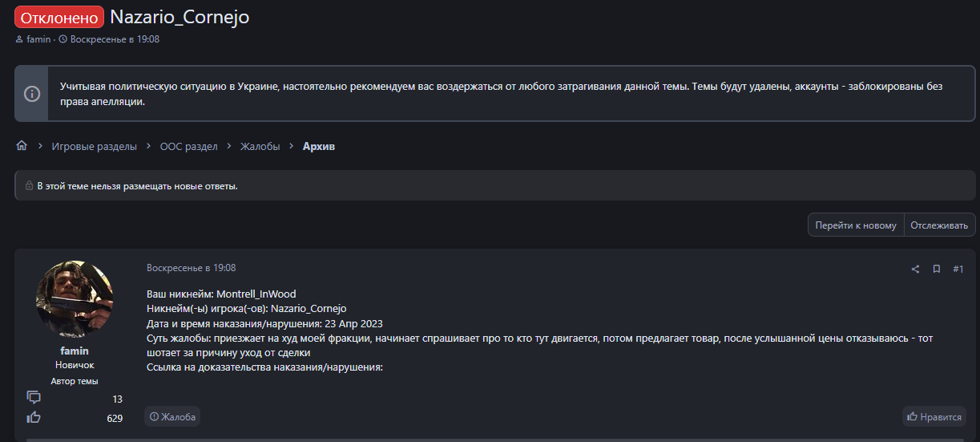Click the Отслеживать button
Image resolution: width=980 pixels, height=442 pixels.
(940, 225)
